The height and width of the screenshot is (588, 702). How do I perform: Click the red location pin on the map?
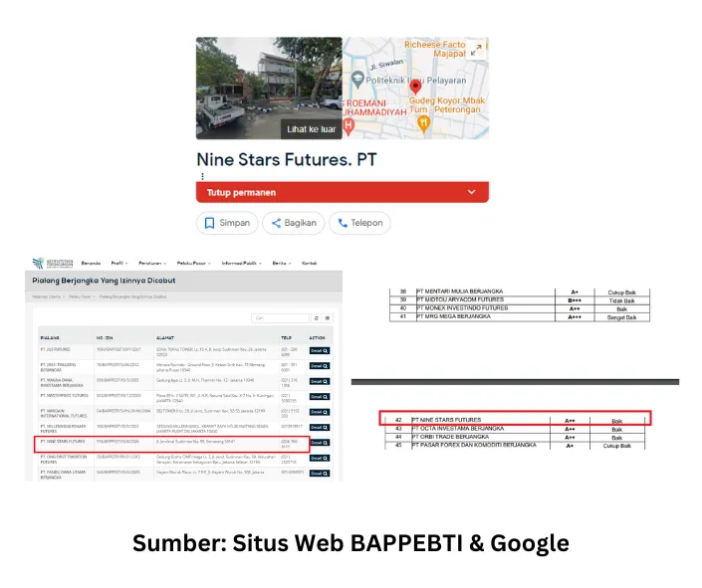coord(415,87)
